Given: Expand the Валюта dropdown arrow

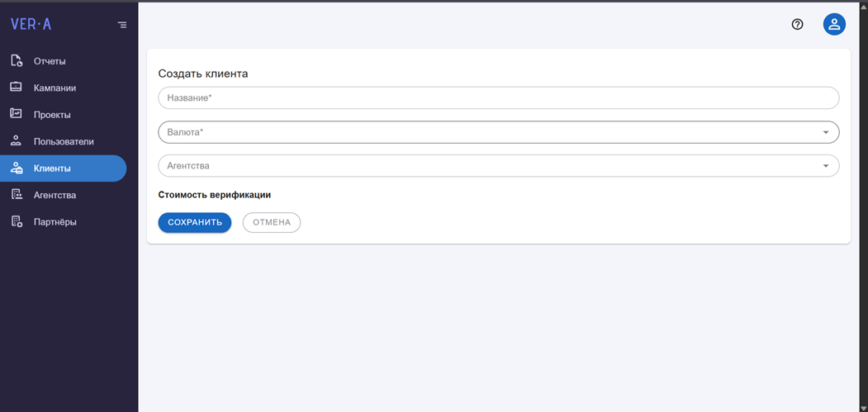Looking at the screenshot, I should click(x=825, y=132).
